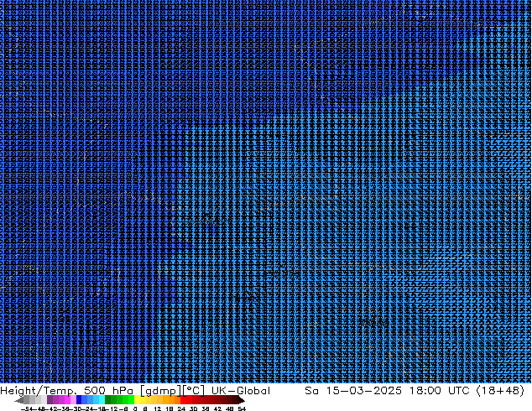Screen dimensions: 532x411
Task: Click the date 'Sa 15-03-2025'
Action: pos(353,391)
